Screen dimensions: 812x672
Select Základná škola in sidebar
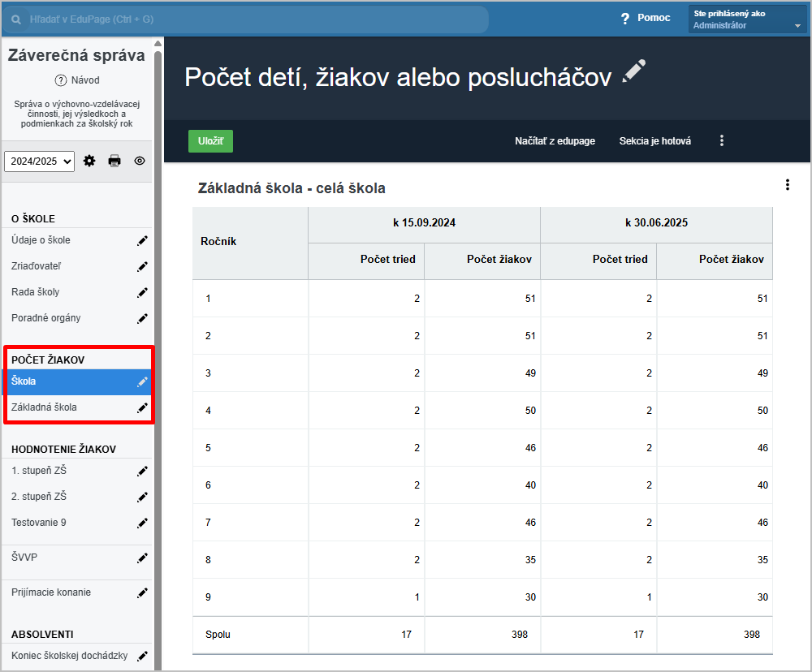tap(45, 407)
